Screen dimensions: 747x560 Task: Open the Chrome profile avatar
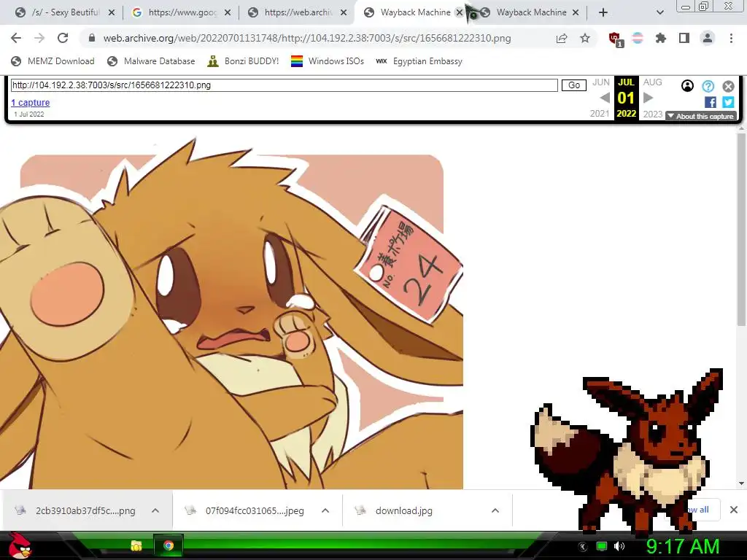[708, 38]
